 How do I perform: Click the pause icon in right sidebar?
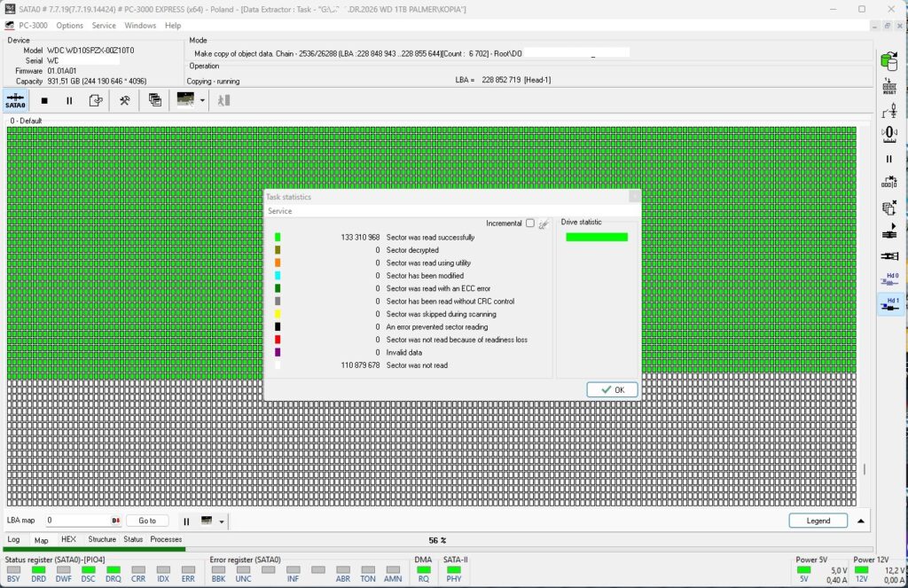[x=889, y=159]
